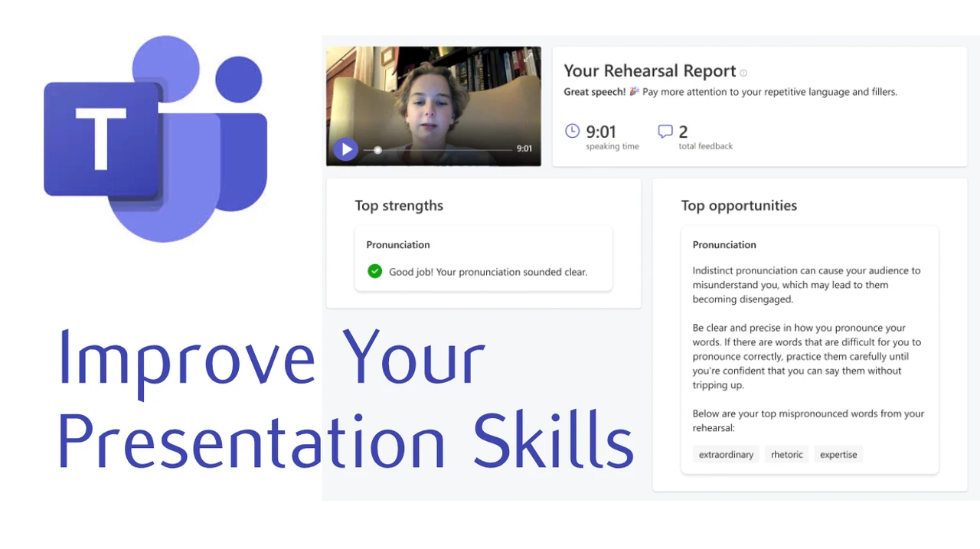The width and height of the screenshot is (980, 549).
Task: Click 'Below are your top mispronounced words' text
Action: [808, 420]
